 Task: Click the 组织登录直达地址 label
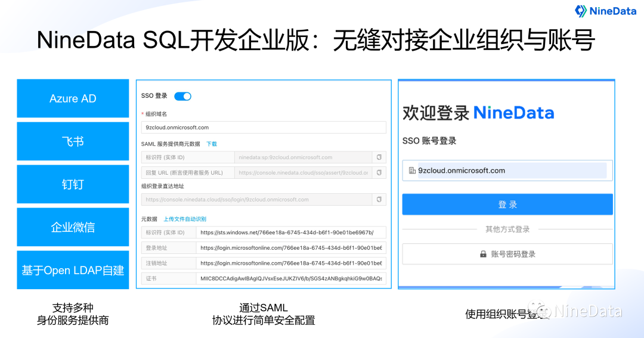[x=163, y=186]
